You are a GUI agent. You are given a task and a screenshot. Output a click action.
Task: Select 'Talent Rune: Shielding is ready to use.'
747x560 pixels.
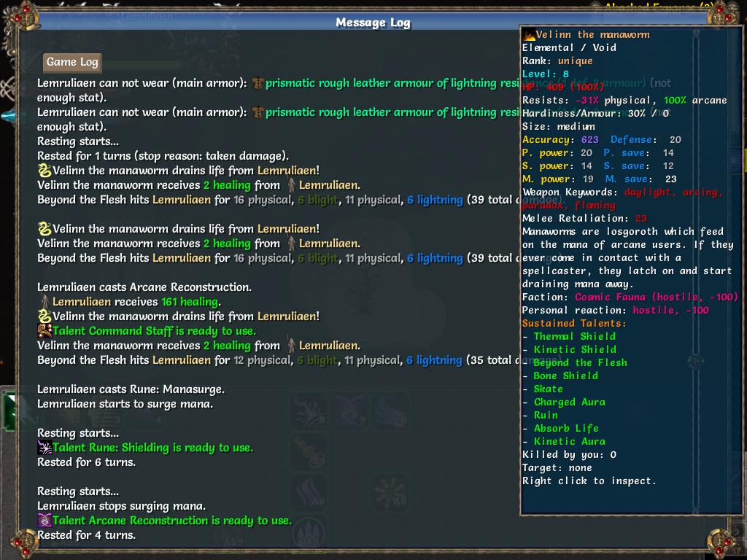pos(153,448)
